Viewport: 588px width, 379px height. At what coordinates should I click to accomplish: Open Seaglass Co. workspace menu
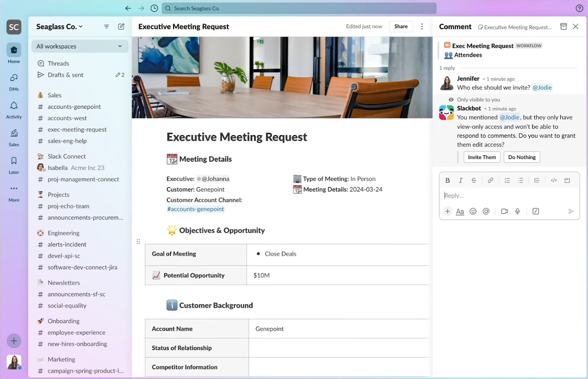coord(60,26)
